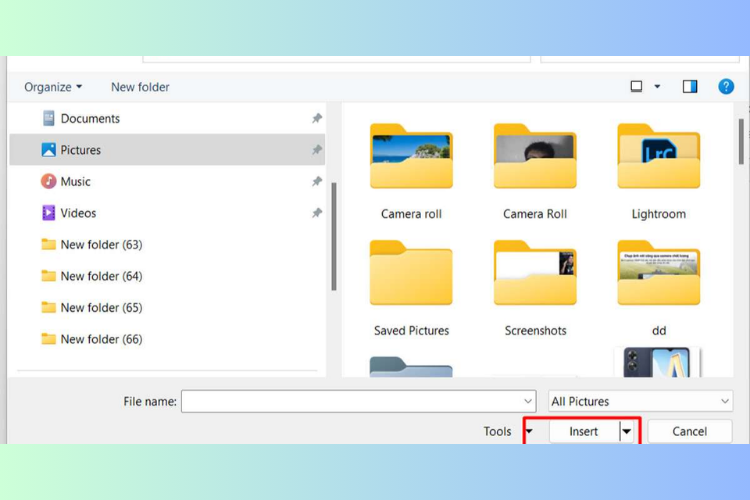Click the New folder (63) folder icon
The height and width of the screenshot is (500, 750).
tap(48, 244)
